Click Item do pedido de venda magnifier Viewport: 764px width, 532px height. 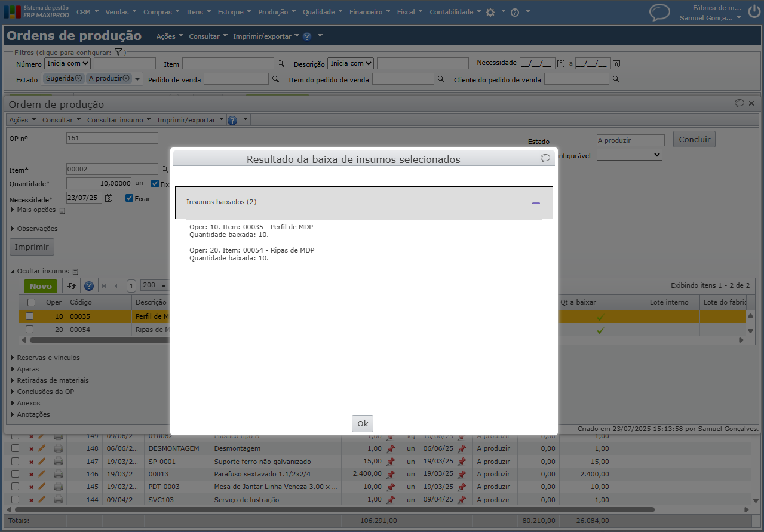pos(441,79)
